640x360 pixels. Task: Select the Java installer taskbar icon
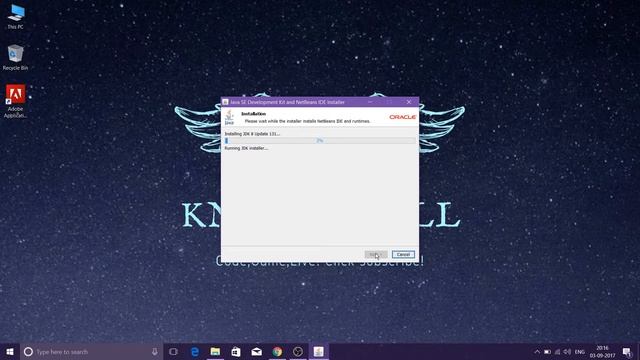click(318, 351)
